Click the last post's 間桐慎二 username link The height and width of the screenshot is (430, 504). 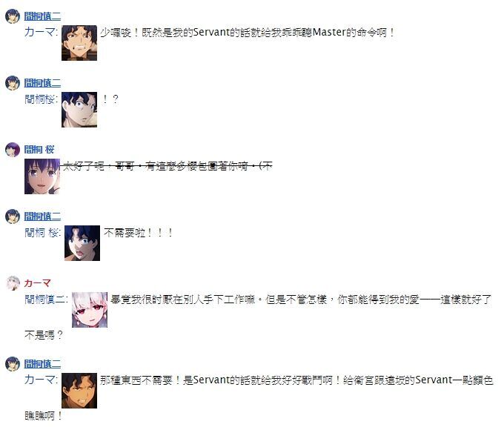pyautogui.click(x=42, y=364)
